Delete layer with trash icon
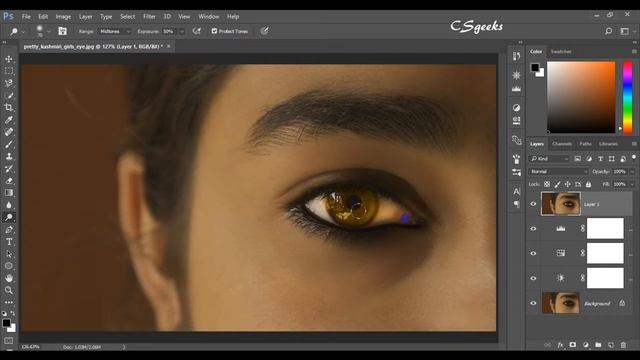The height and width of the screenshot is (360, 640). (x=623, y=345)
